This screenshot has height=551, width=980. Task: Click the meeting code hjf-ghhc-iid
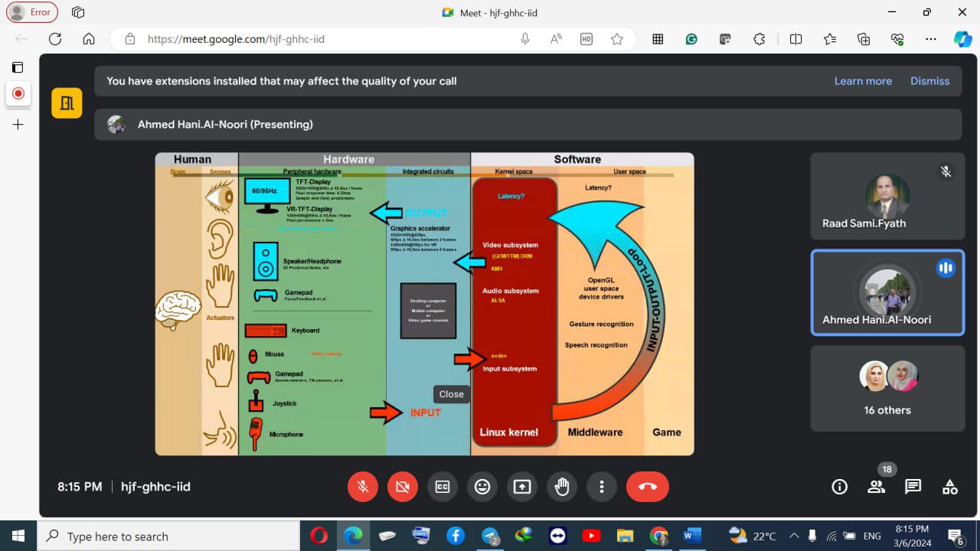[x=155, y=487]
